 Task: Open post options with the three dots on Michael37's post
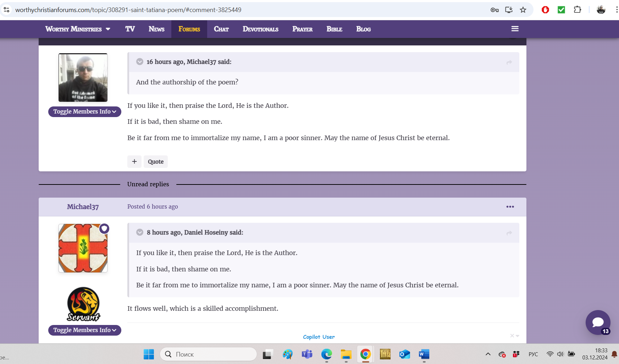pos(510,207)
